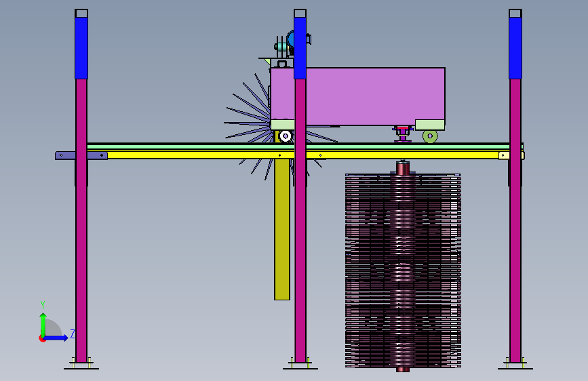Select the base plate of the left column

[81, 368]
